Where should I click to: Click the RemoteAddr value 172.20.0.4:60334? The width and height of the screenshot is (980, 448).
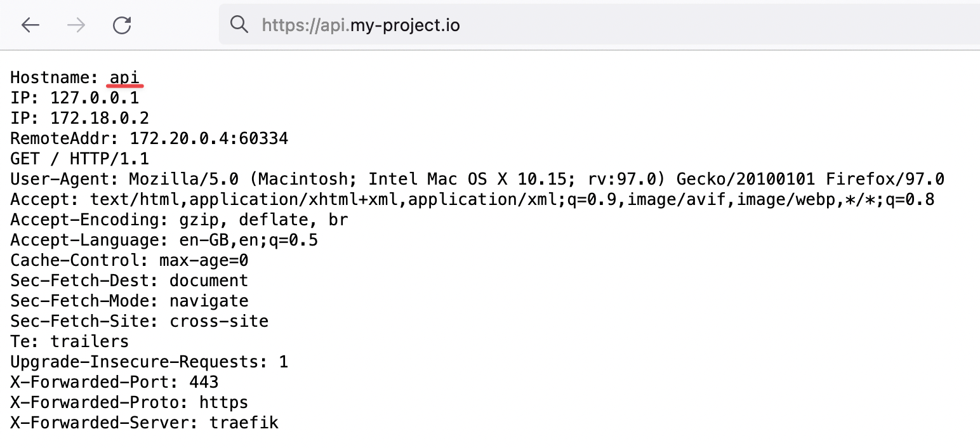point(209,138)
